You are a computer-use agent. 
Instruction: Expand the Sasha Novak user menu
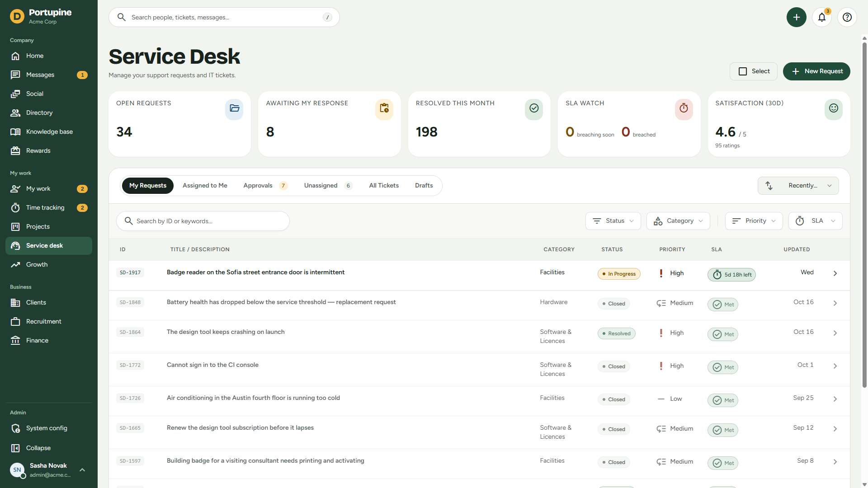[x=49, y=470]
